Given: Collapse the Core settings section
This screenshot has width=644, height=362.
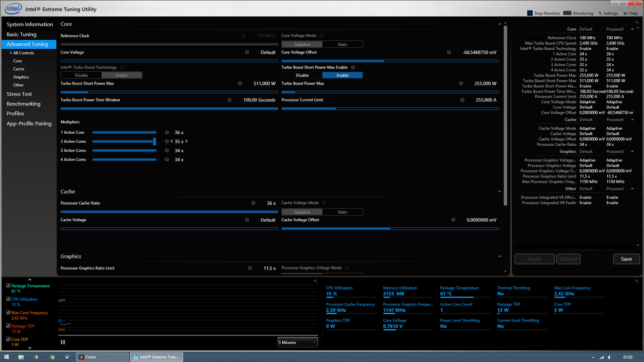Looking at the screenshot, I should click(x=499, y=24).
